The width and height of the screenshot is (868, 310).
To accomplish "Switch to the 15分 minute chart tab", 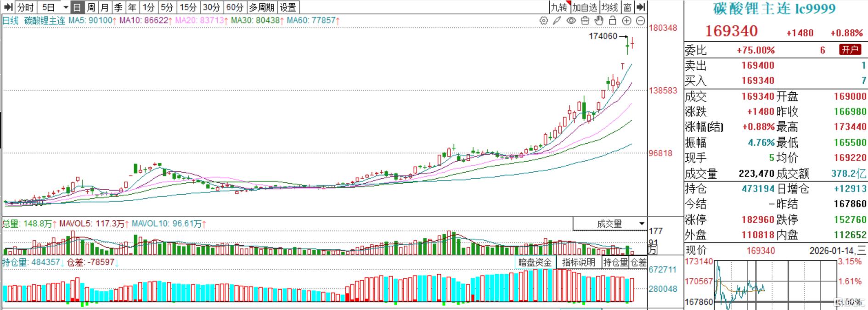I will pyautogui.click(x=188, y=7).
